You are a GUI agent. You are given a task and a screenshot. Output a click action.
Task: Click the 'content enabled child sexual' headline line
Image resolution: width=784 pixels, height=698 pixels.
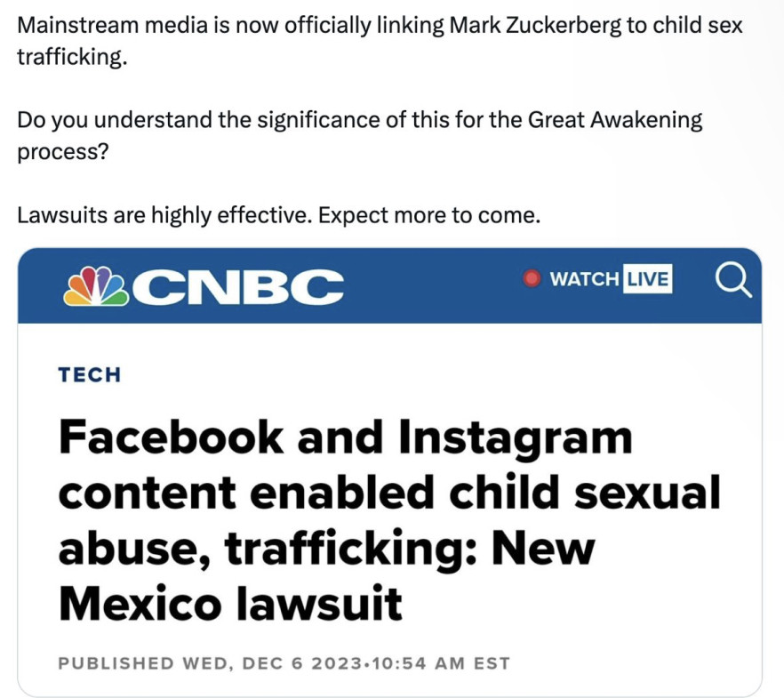[388, 493]
